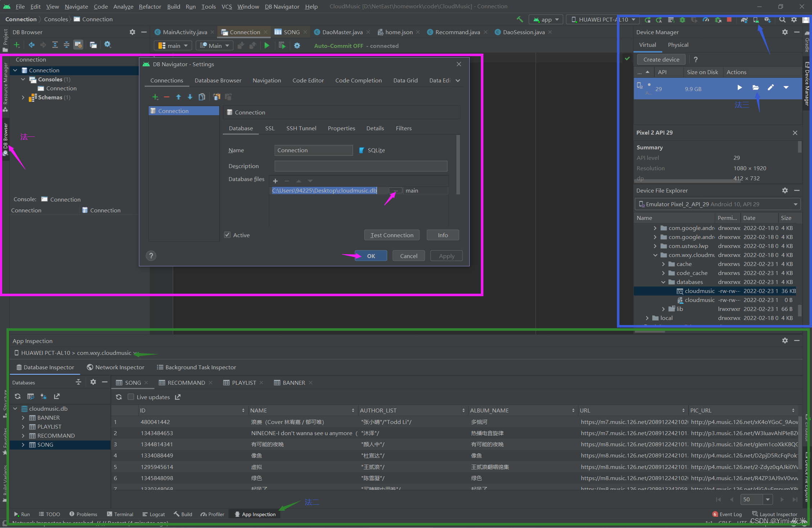Open the page size 50 dropdown
The image size is (812, 528).
[768, 499]
